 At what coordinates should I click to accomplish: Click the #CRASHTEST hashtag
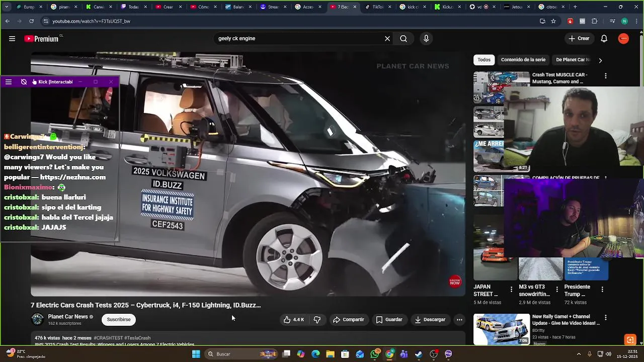[108, 338]
